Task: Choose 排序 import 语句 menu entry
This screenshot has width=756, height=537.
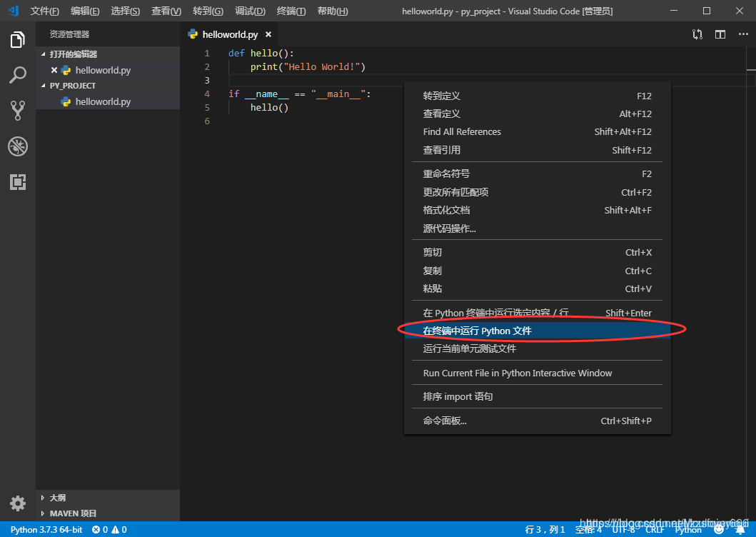Action: 537,396
